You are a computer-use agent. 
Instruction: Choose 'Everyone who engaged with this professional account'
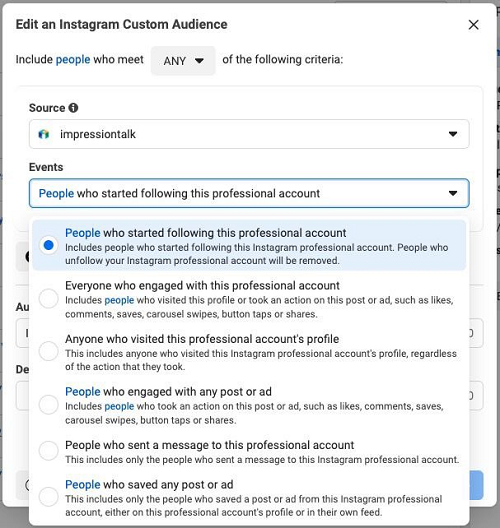pos(249,299)
